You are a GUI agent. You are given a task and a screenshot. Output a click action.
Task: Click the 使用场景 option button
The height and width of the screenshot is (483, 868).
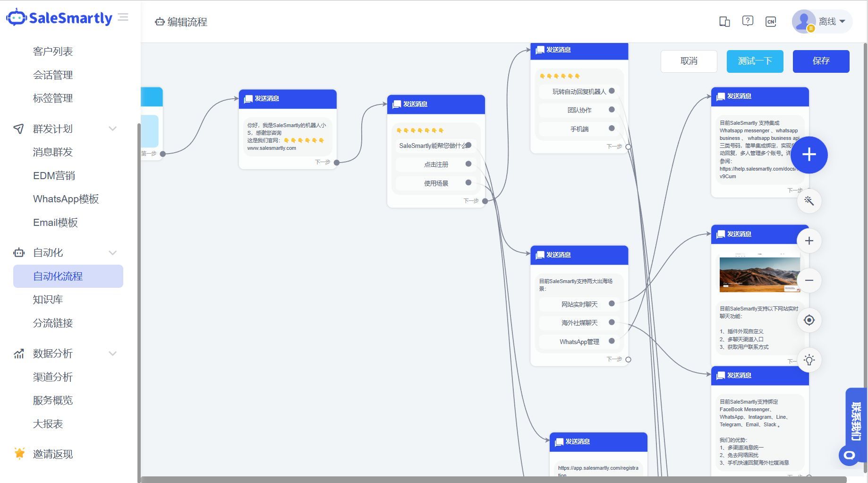(436, 183)
